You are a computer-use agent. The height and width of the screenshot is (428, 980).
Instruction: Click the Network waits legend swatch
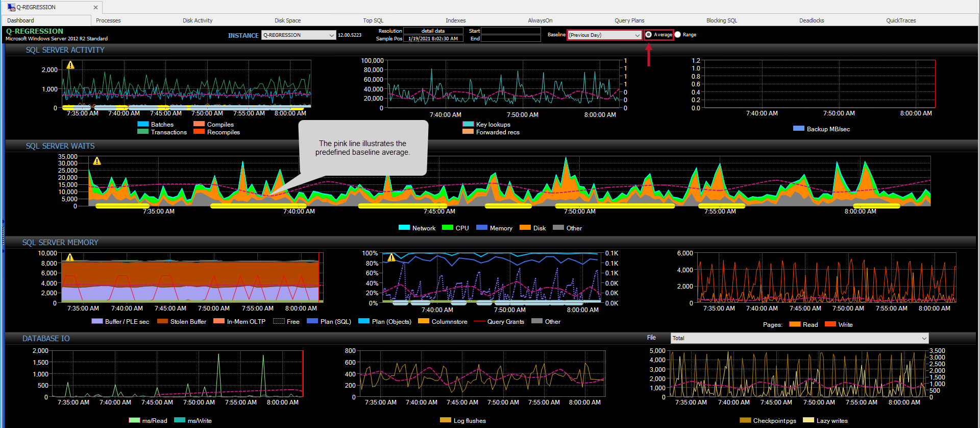(404, 228)
